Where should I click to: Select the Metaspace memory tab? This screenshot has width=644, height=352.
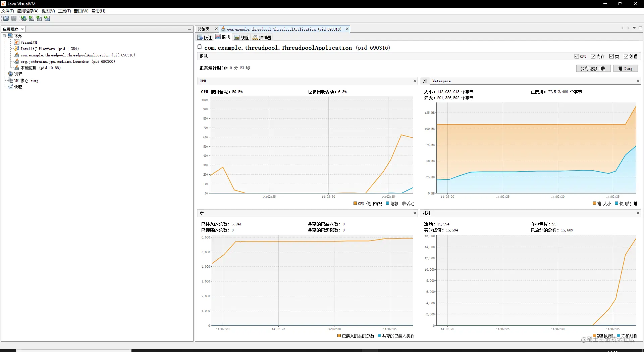[x=441, y=81]
